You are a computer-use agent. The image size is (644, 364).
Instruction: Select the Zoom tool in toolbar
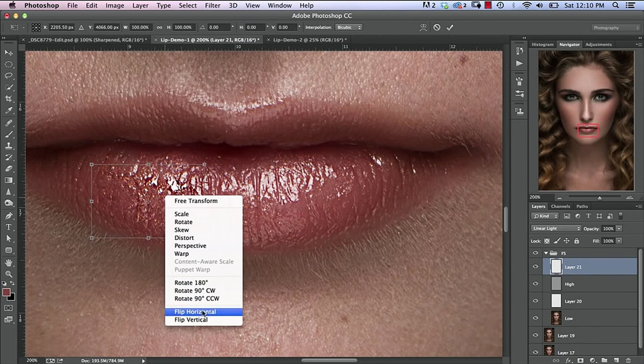point(9,274)
